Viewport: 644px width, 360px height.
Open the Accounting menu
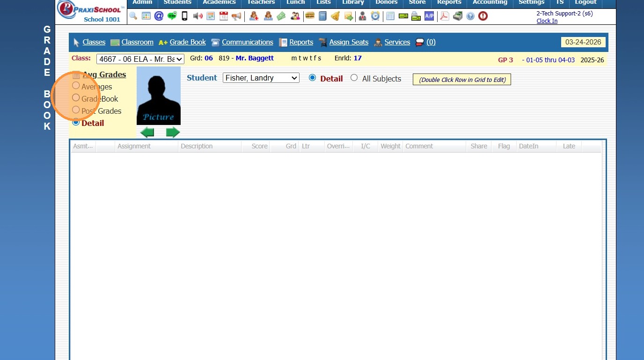(x=490, y=2)
